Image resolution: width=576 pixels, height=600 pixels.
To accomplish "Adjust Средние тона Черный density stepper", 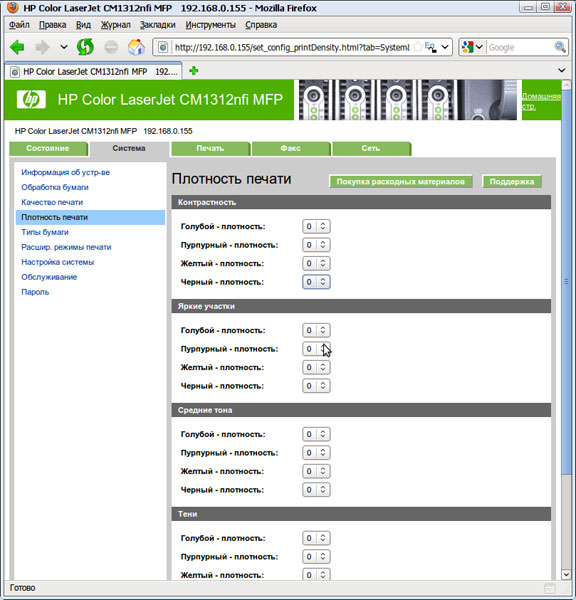I will (316, 490).
